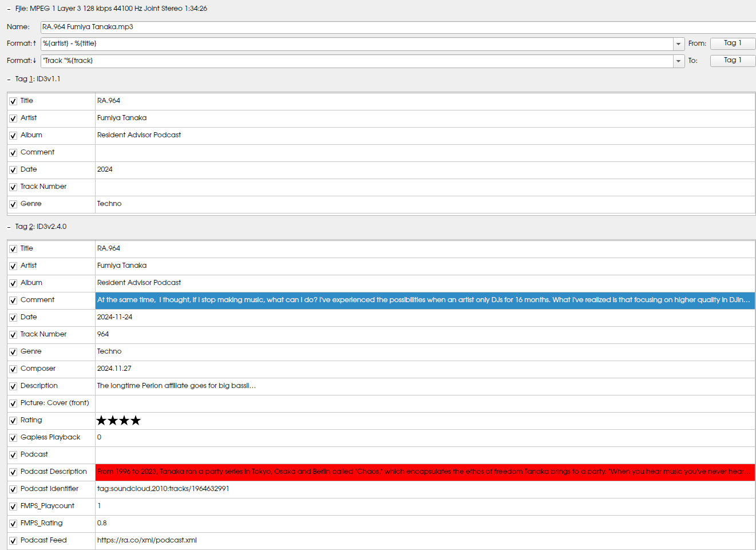The width and height of the screenshot is (756, 550).
Task: Uncheck Artist checkbox in Tag 2
Action: [13, 266]
